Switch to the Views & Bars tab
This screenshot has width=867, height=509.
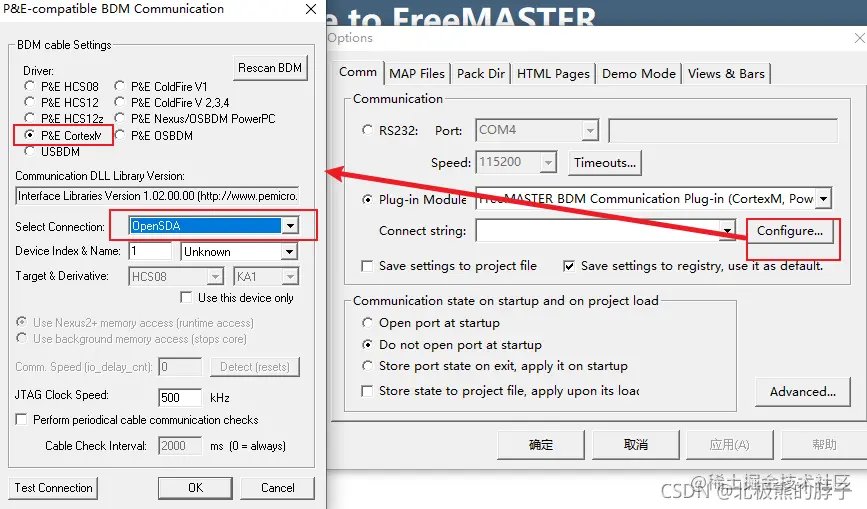pyautogui.click(x=726, y=74)
